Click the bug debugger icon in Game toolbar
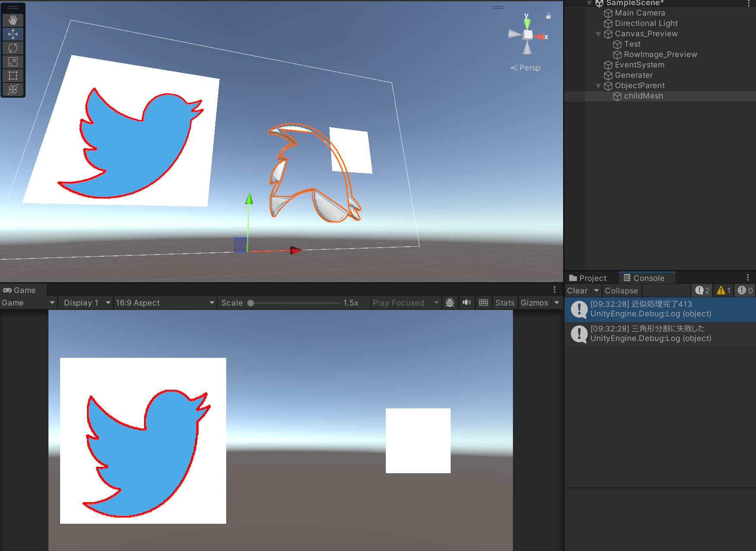 pyautogui.click(x=450, y=303)
